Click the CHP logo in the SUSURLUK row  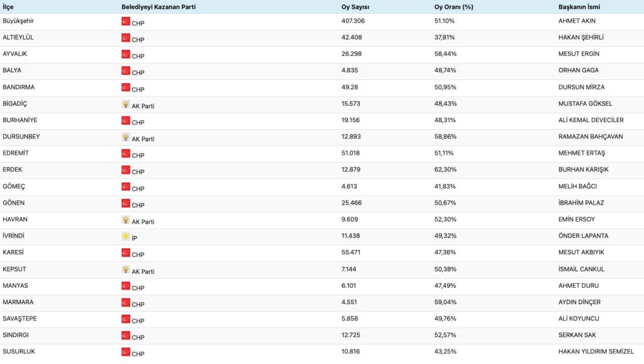126,352
